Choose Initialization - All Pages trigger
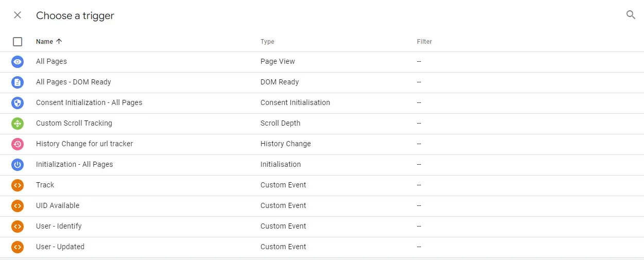Screen dimensions: 644x260 [75, 164]
